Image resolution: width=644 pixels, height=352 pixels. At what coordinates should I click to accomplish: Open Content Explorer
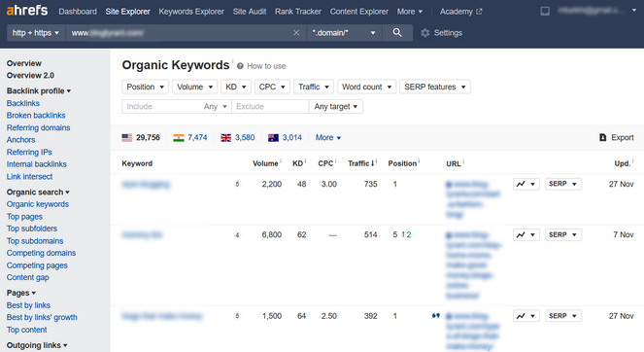[359, 12]
